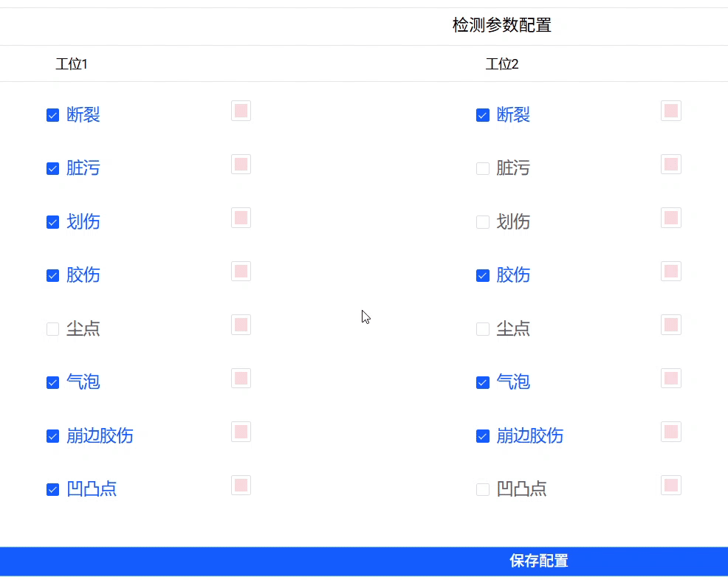This screenshot has width=728, height=580.
Task: Select the 工位2 column header
Action: point(502,63)
